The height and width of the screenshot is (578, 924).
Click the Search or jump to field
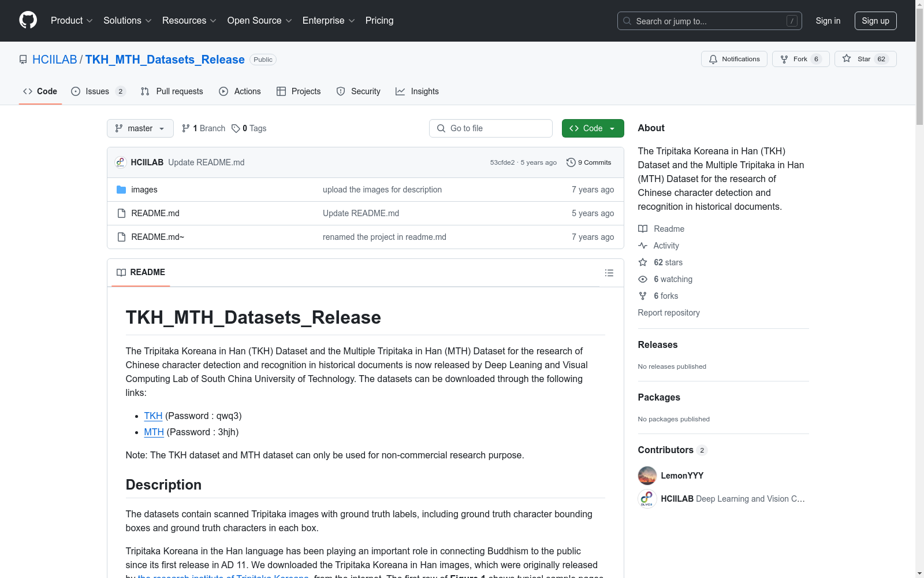pos(710,21)
